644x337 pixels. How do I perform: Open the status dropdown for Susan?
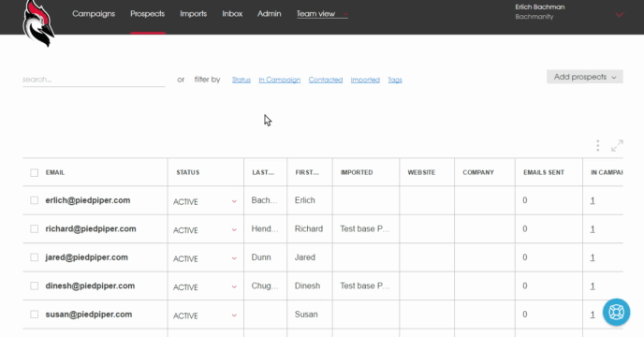[x=234, y=315]
